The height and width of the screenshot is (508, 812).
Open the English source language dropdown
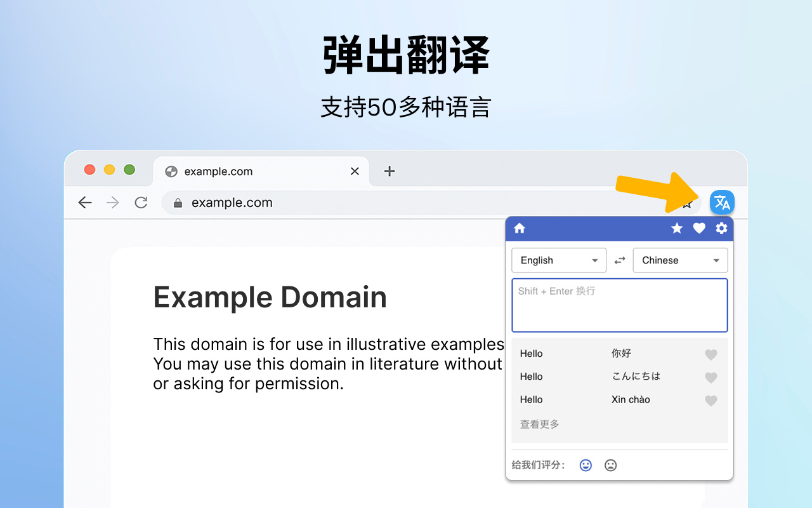coord(558,260)
